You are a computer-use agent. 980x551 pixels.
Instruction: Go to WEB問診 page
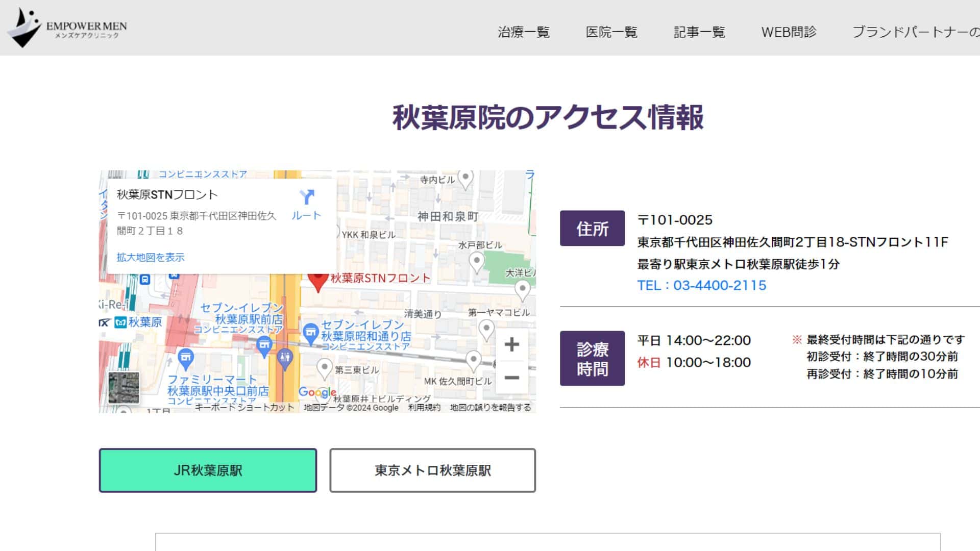789,32
